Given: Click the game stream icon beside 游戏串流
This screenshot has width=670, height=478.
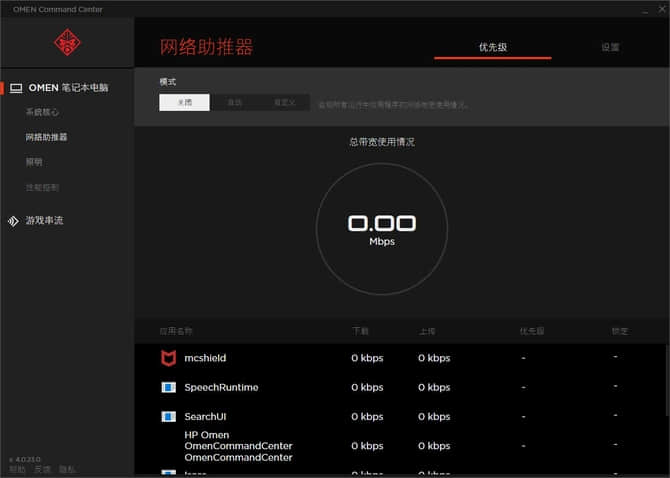Looking at the screenshot, I should [x=13, y=221].
